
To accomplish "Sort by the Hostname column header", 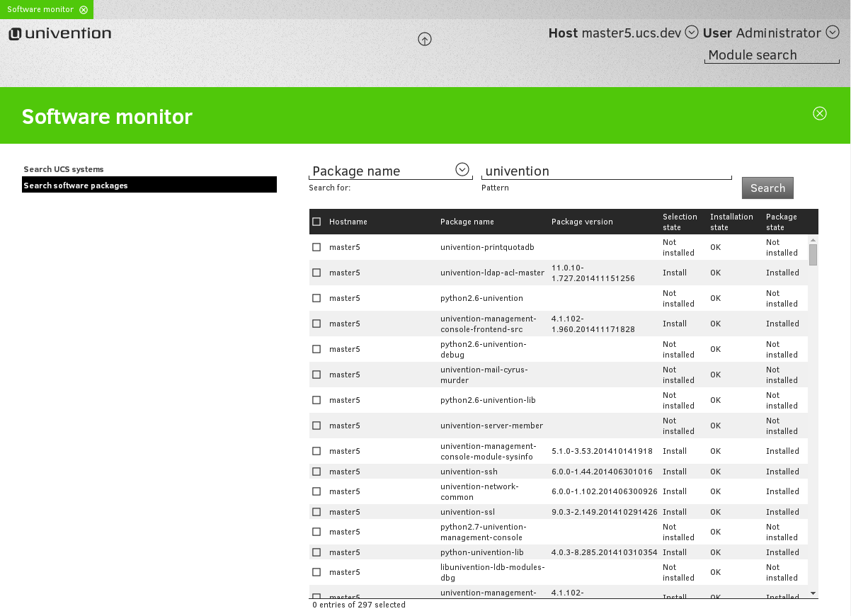I will click(348, 222).
